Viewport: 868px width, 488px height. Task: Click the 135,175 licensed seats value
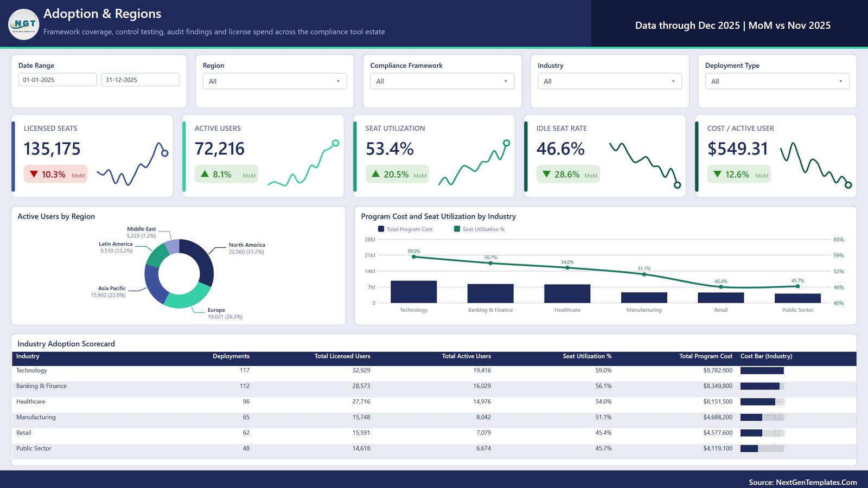(52, 149)
